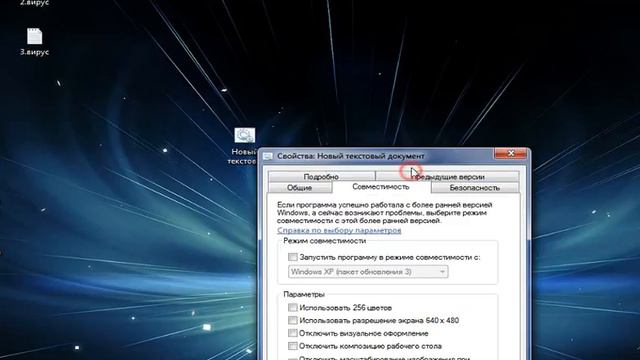Toggle Отключить визуальное оформление checkbox
640x360 pixels.
point(293,333)
